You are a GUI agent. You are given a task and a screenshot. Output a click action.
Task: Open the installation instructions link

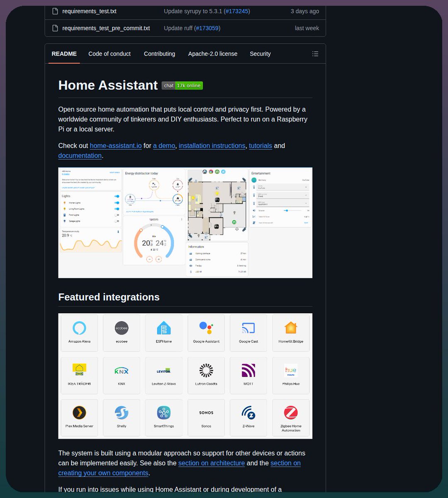[212, 146]
